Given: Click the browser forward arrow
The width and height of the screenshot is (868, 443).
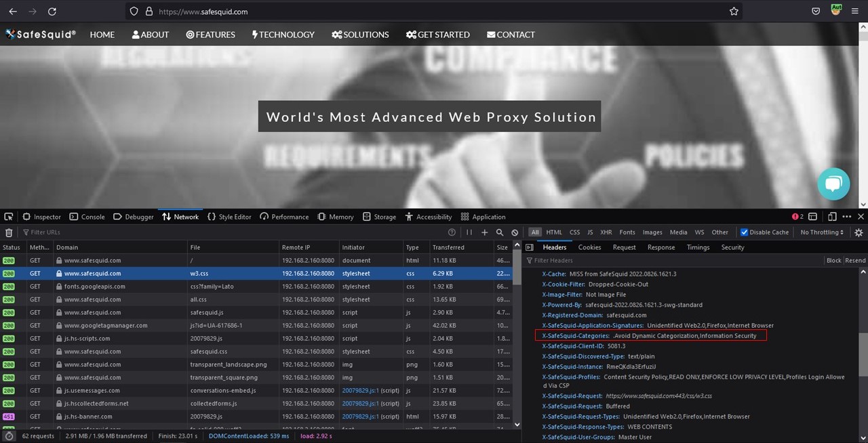Looking at the screenshot, I should coord(33,12).
